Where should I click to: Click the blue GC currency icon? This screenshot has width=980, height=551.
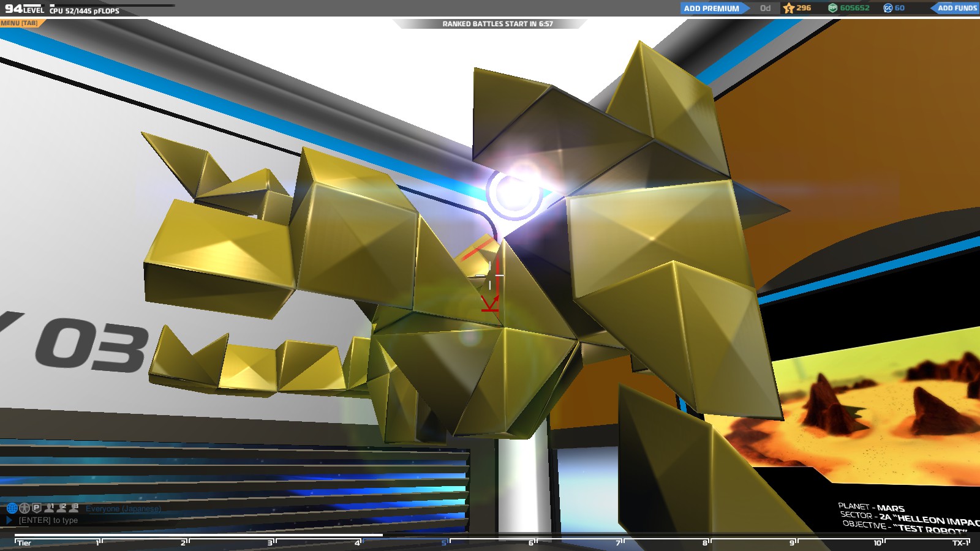pos(888,8)
